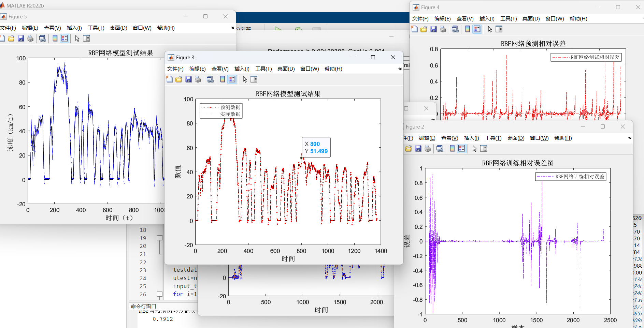Open Property Inspector in Figure 2 toolbar
Image resolution: width=644 pixels, height=328 pixels.
coord(484,149)
